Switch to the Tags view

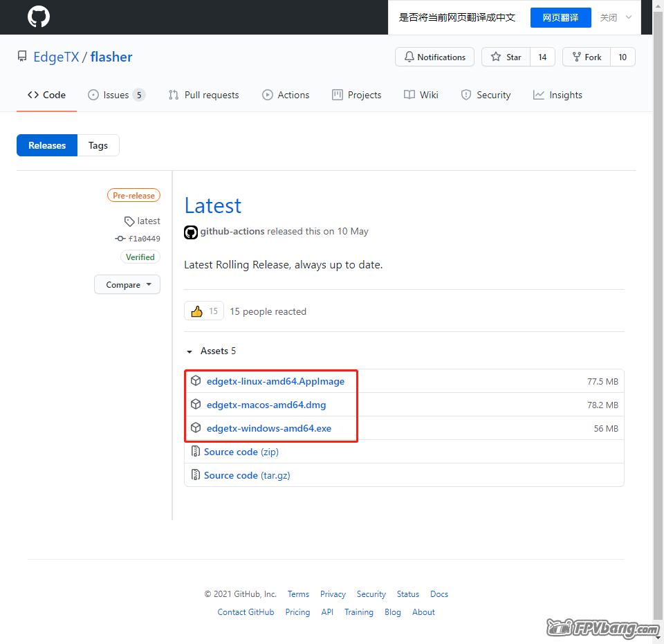coord(98,145)
